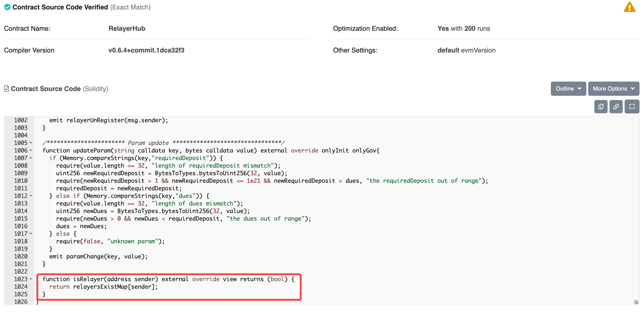Open the More Options dropdown
Image resolution: width=644 pixels, height=314 pixels.
(613, 89)
